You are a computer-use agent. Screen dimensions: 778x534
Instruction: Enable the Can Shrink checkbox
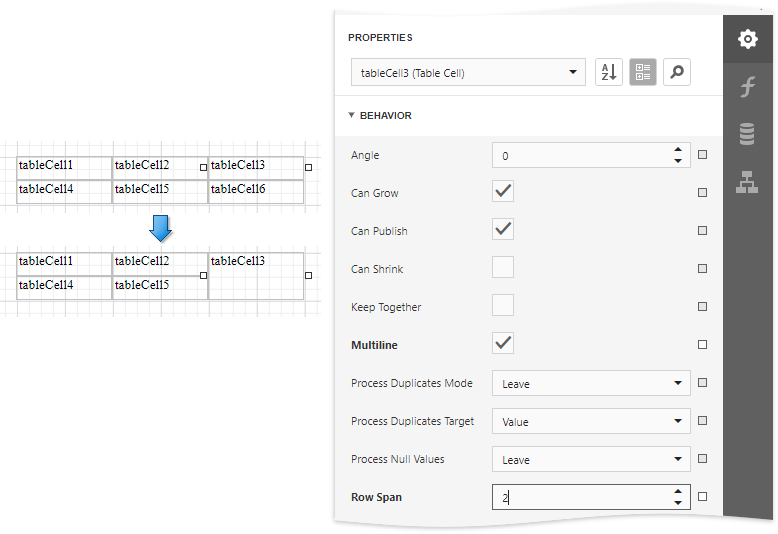[x=503, y=268]
